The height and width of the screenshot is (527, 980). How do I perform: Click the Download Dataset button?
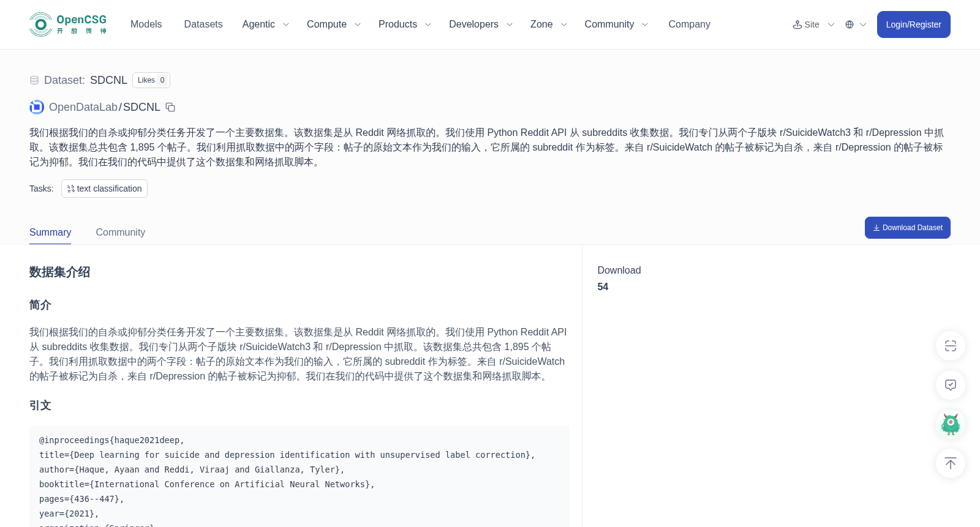[907, 228]
